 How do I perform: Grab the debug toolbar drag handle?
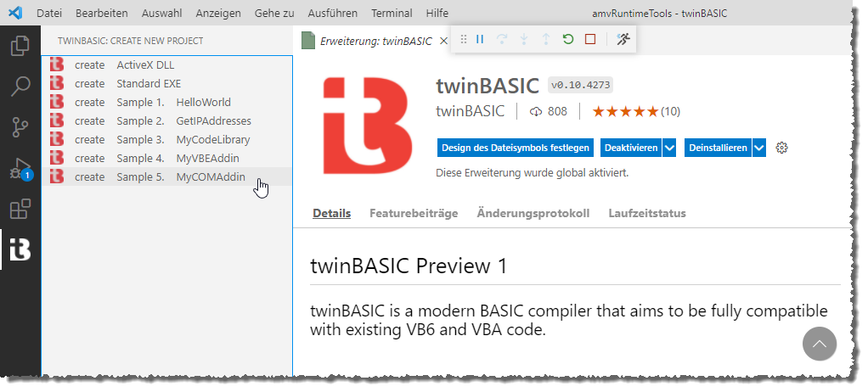[464, 39]
